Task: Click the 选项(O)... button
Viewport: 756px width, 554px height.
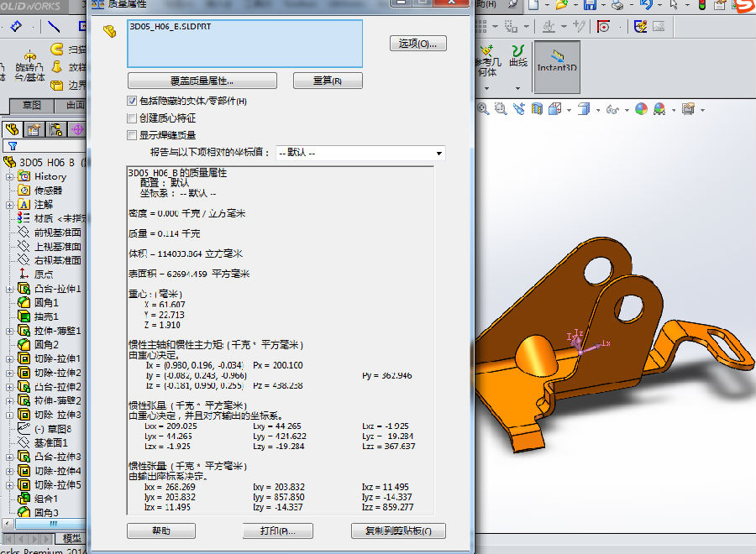Action: click(417, 44)
